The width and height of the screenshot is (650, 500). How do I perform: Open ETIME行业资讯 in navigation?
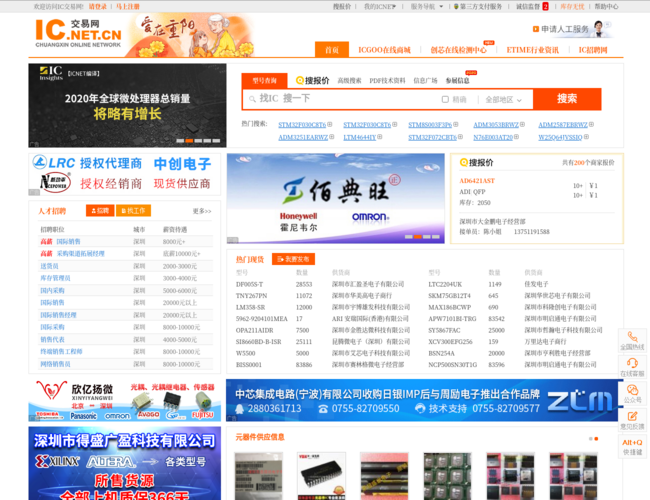533,50
